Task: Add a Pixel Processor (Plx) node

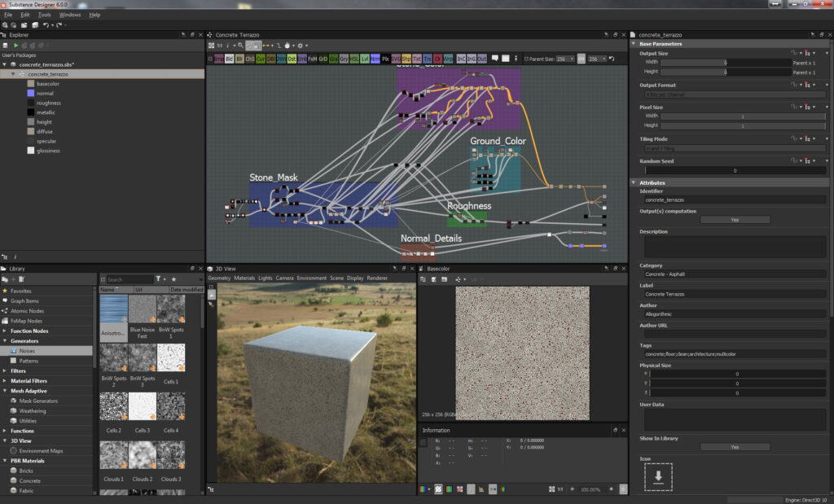Action: [x=385, y=59]
